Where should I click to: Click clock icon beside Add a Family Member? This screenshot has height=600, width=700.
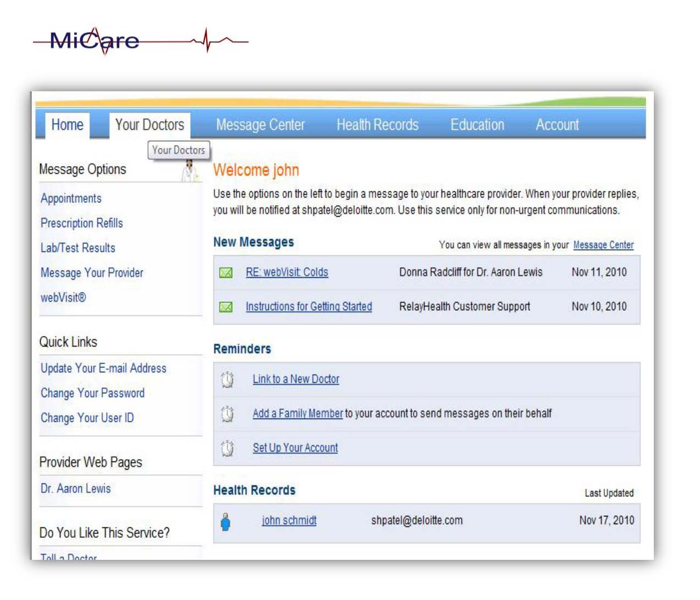click(227, 414)
